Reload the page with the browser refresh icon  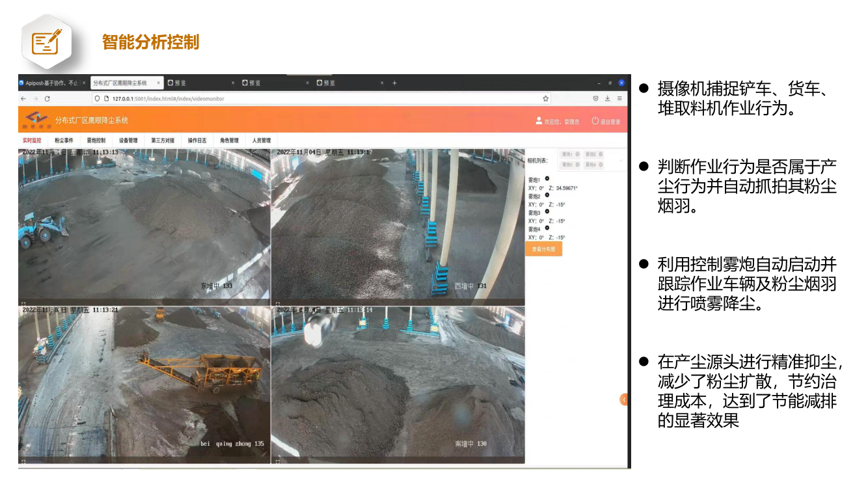47,99
